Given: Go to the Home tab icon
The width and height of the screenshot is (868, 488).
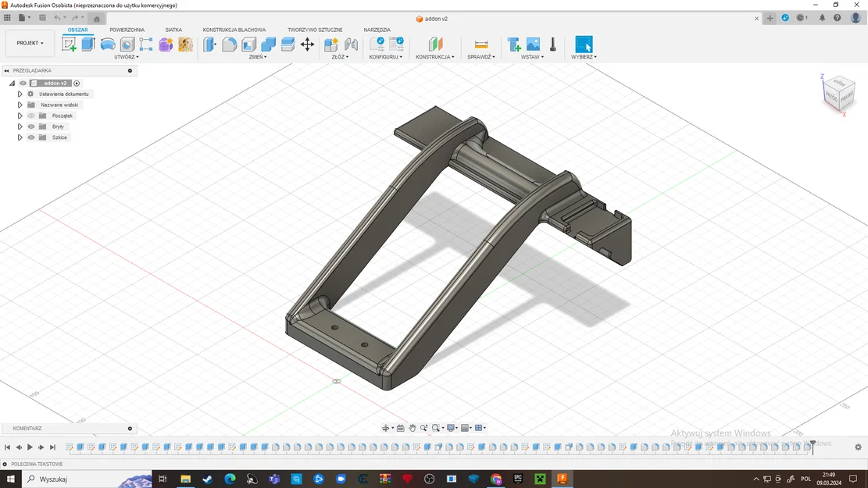Looking at the screenshot, I should 96,18.
